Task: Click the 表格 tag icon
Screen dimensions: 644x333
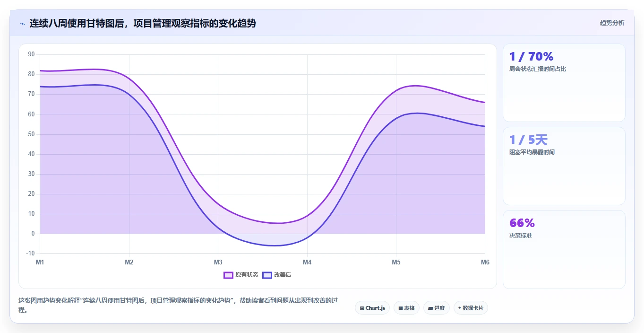Action: 401,308
